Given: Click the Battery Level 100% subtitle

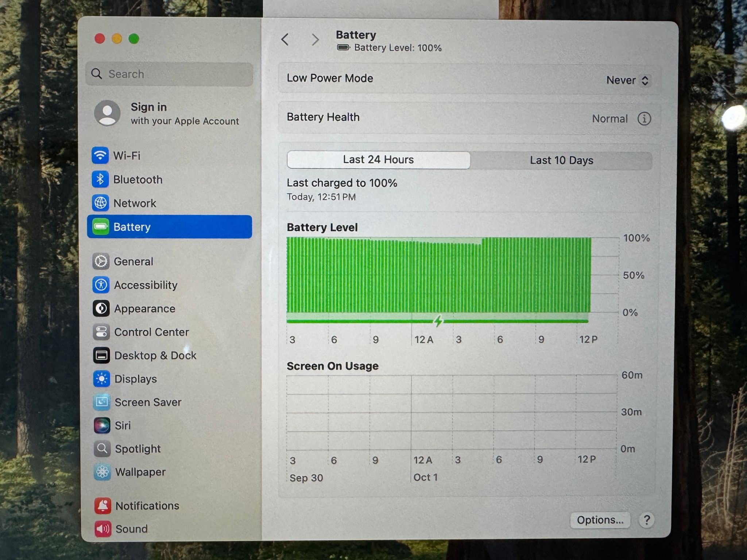Looking at the screenshot, I should (389, 48).
